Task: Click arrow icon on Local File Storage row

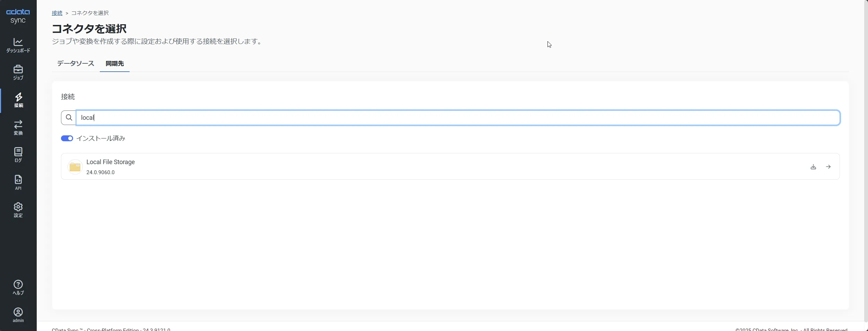Action: [828, 167]
